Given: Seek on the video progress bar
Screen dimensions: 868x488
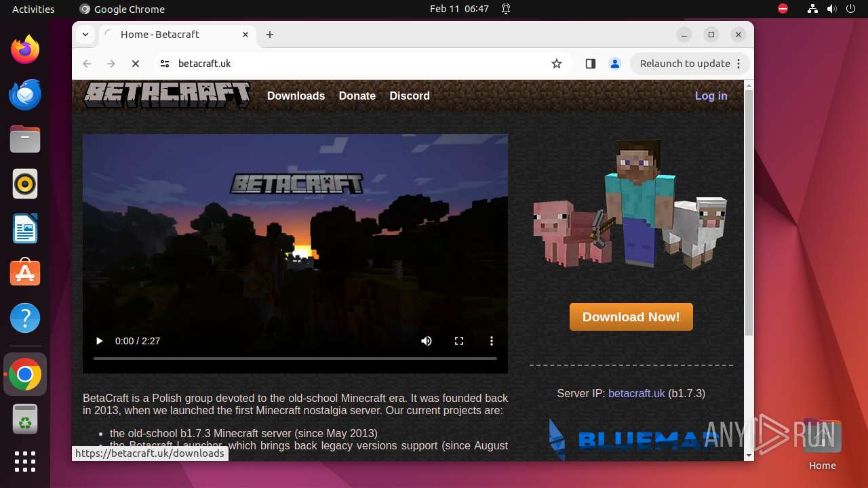Looking at the screenshot, I should [x=295, y=358].
